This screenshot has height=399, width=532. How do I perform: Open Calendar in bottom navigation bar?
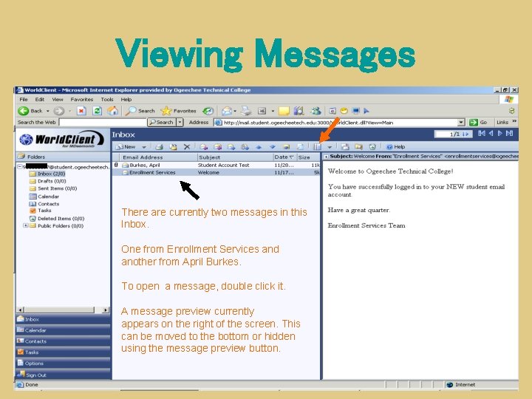click(x=63, y=330)
